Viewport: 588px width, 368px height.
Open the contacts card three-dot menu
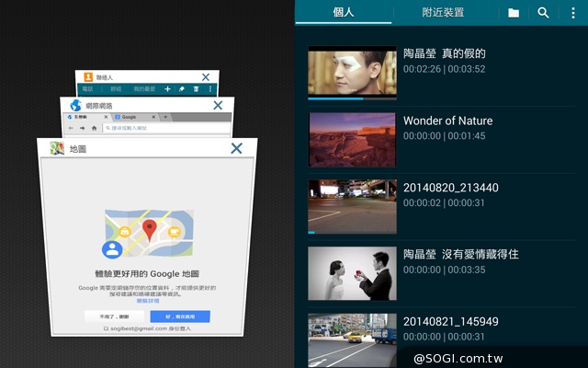[210, 89]
